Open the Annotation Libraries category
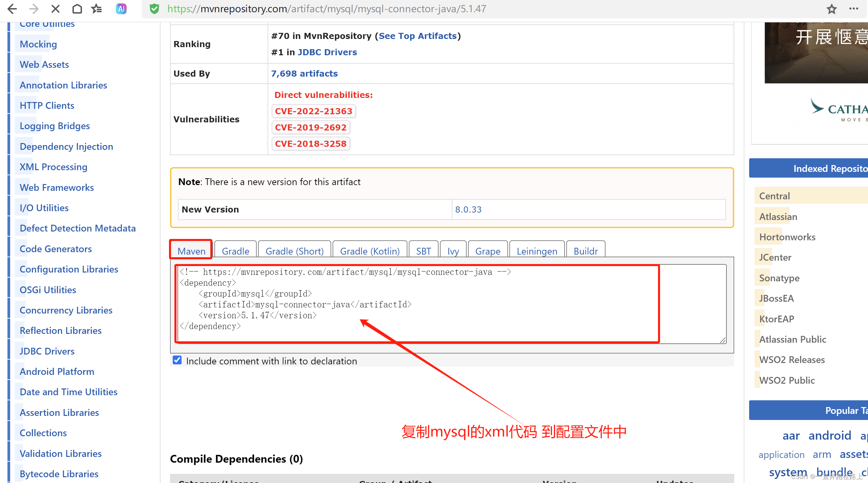This screenshot has height=483, width=868. [63, 85]
